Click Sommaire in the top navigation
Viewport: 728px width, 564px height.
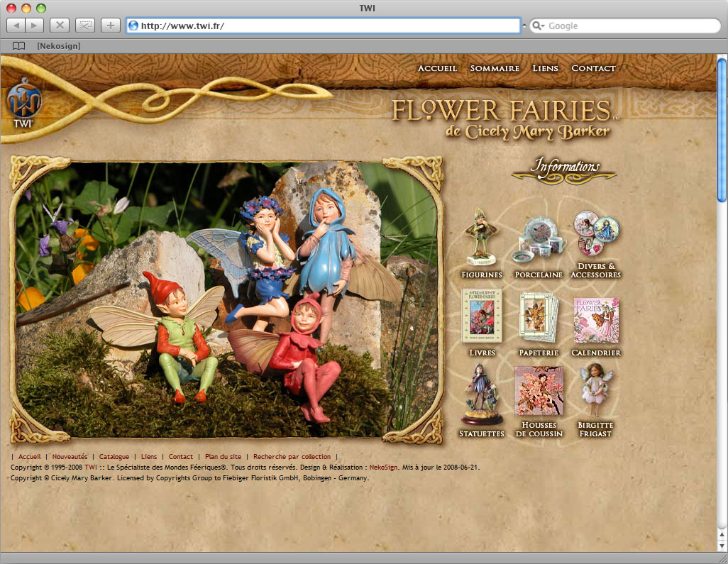point(495,68)
